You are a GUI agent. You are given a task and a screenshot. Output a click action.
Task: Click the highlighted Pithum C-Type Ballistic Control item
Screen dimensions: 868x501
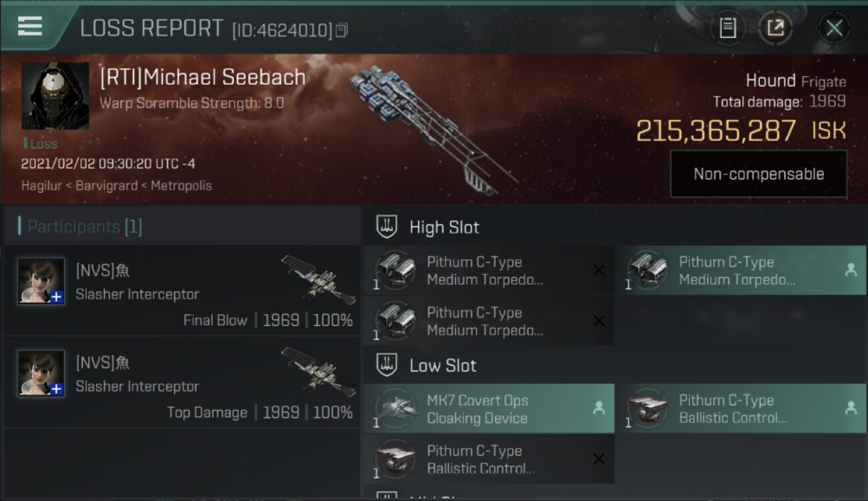740,409
